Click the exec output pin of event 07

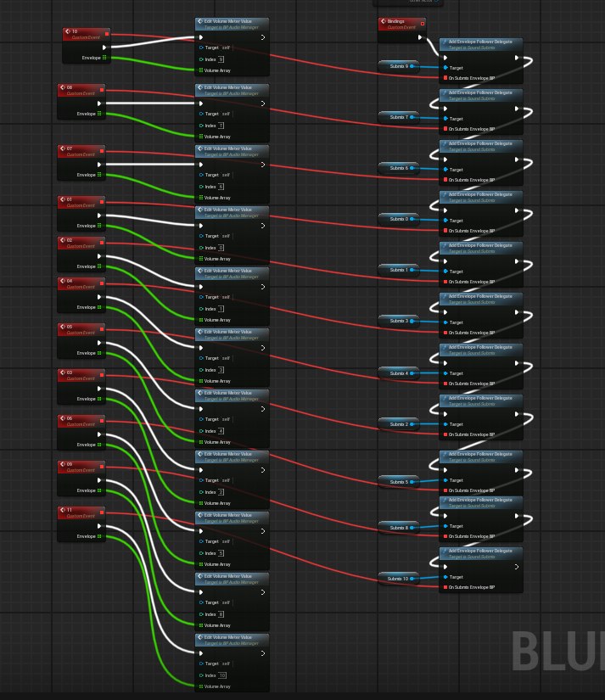click(x=99, y=165)
